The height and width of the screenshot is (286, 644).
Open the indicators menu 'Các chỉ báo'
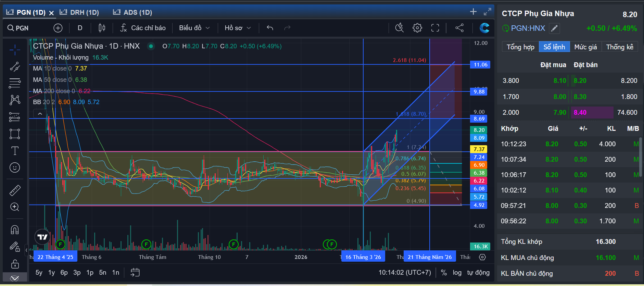pos(143,28)
